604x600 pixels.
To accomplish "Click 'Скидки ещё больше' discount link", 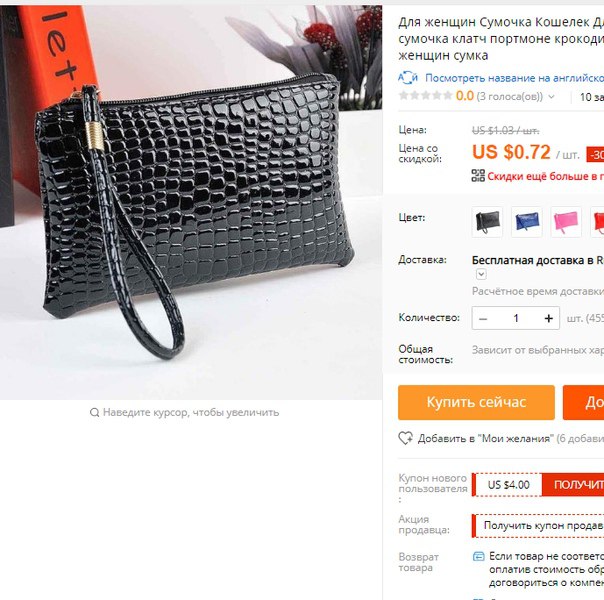I will [545, 176].
